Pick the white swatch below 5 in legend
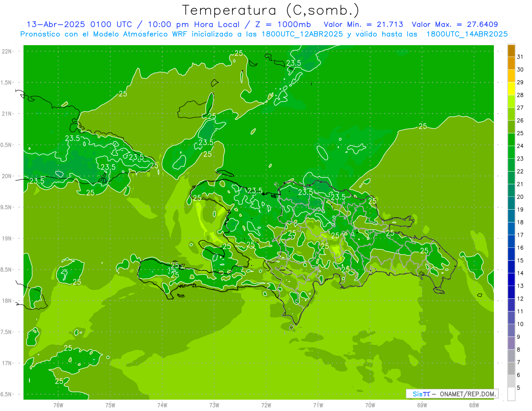532x411 pixels. pos(511,394)
